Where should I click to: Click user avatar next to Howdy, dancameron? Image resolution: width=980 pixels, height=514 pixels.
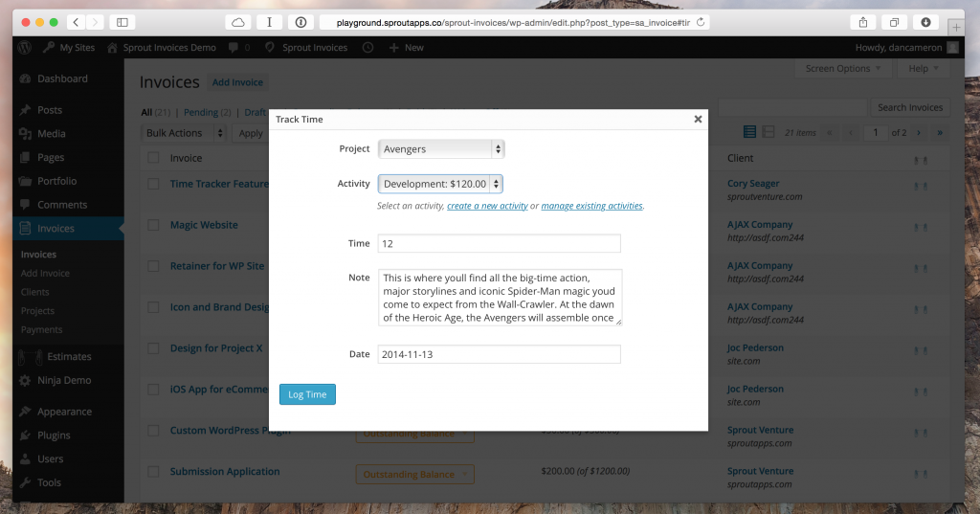pyautogui.click(x=952, y=48)
